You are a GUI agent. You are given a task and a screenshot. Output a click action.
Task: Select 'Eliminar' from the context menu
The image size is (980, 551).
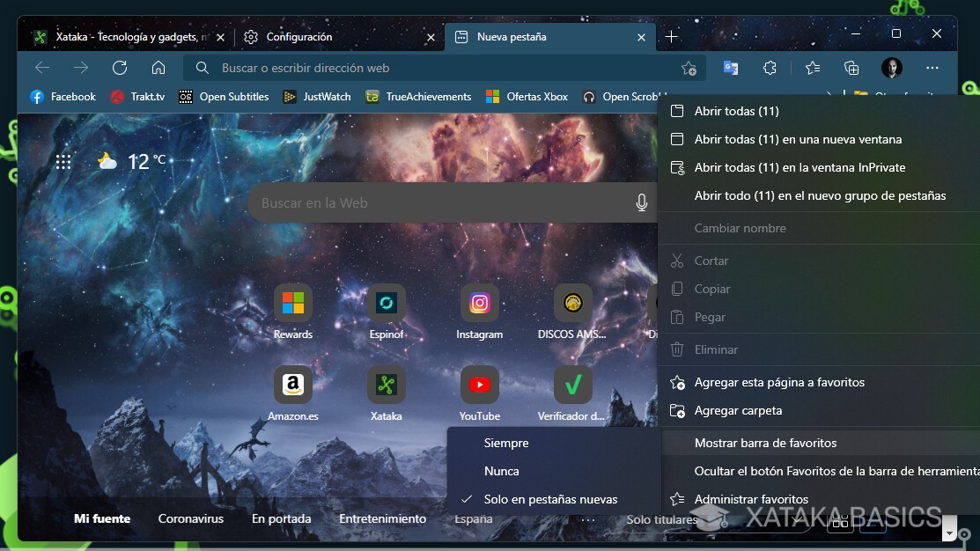pyautogui.click(x=715, y=349)
